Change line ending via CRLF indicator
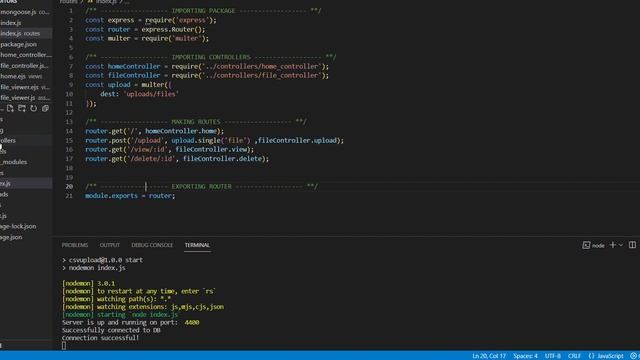 click(574, 356)
